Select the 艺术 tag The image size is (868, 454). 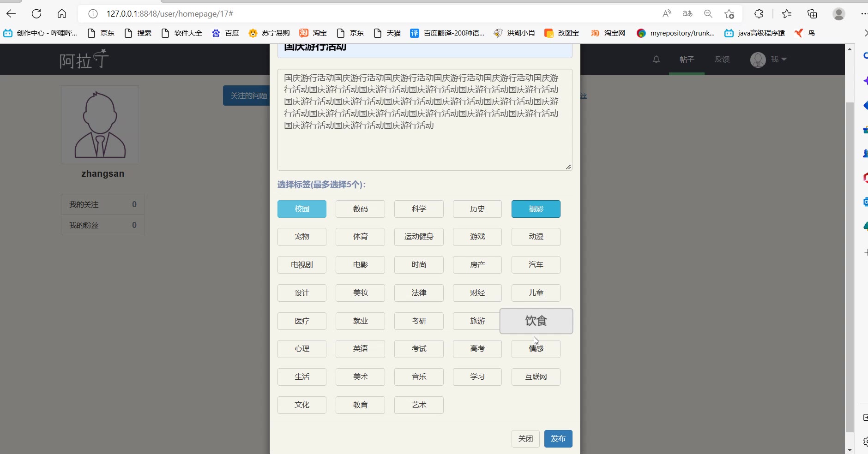click(x=419, y=405)
